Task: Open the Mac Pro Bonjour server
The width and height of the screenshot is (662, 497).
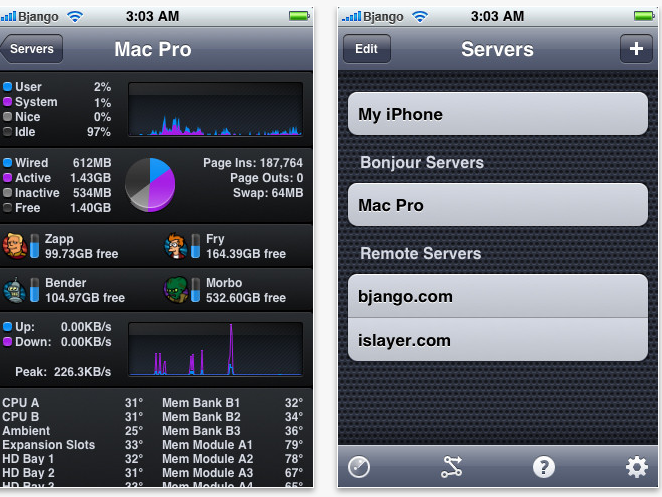Action: (x=498, y=205)
